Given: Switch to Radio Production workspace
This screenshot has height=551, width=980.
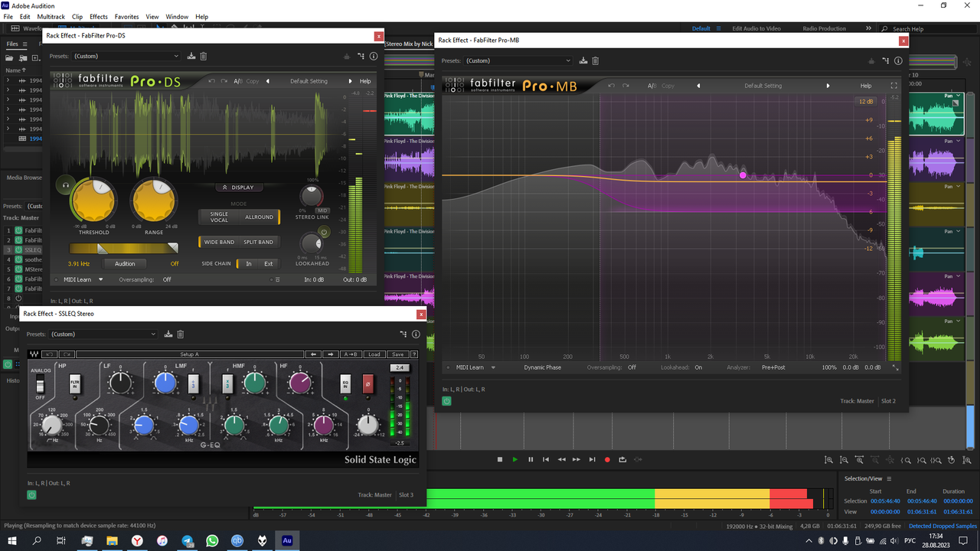Looking at the screenshot, I should [x=825, y=28].
